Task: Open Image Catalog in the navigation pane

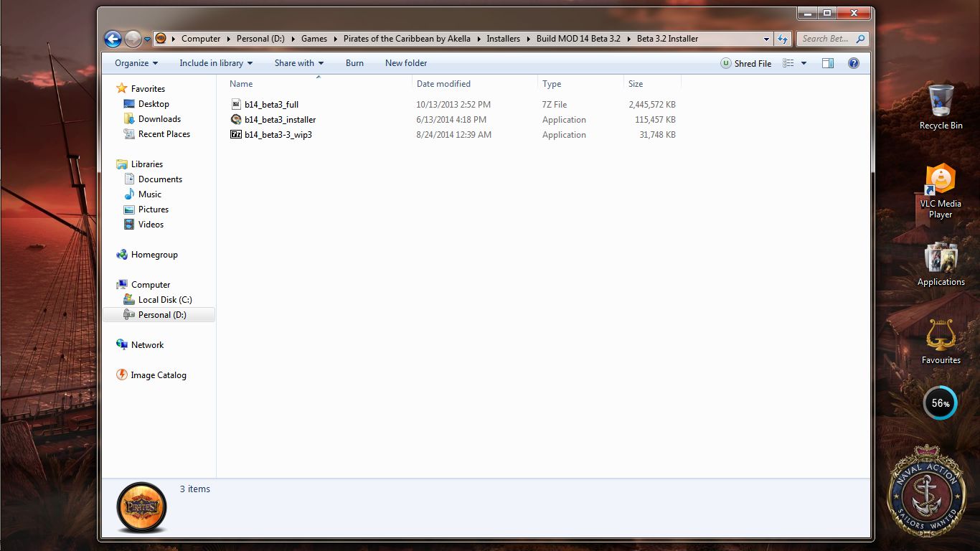Action: tap(159, 375)
